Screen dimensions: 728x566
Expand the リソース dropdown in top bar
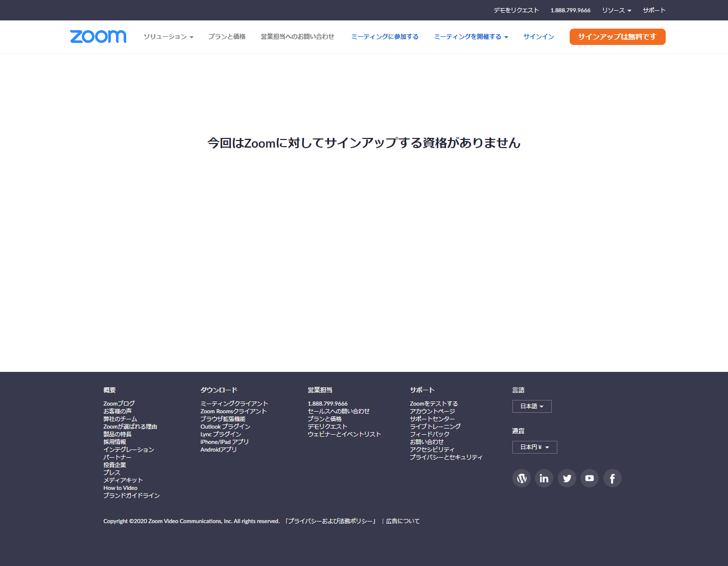(617, 10)
